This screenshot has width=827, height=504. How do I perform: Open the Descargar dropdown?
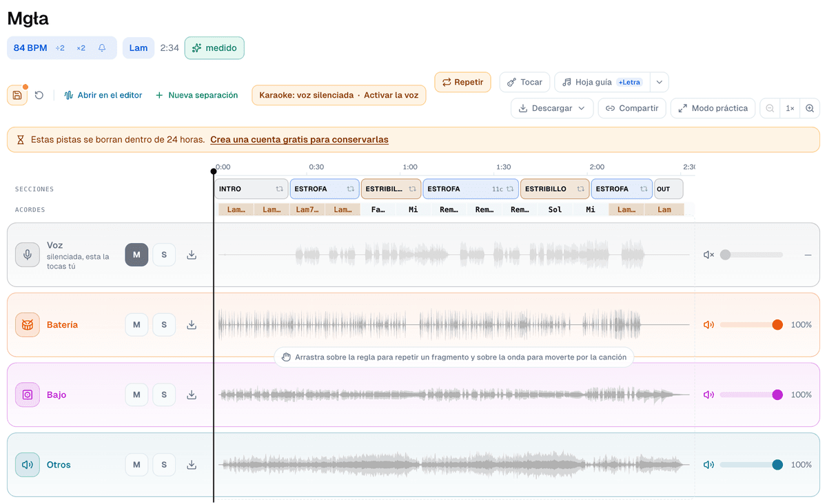[x=552, y=108]
